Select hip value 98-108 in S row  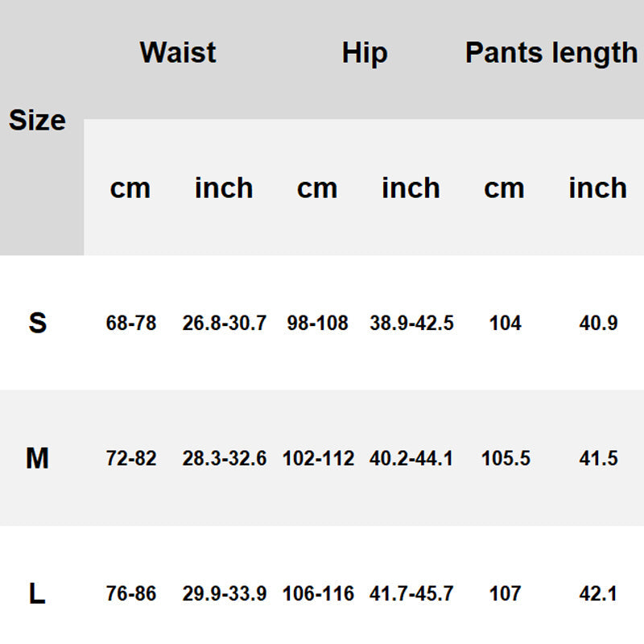(318, 324)
